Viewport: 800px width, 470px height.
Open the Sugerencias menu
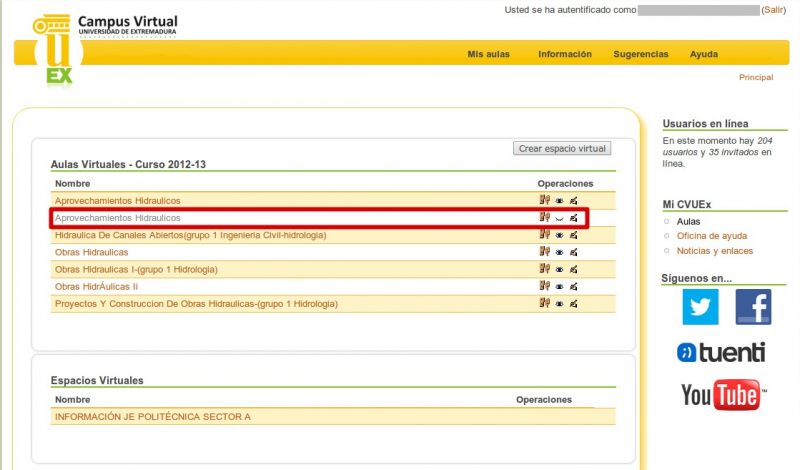point(641,54)
